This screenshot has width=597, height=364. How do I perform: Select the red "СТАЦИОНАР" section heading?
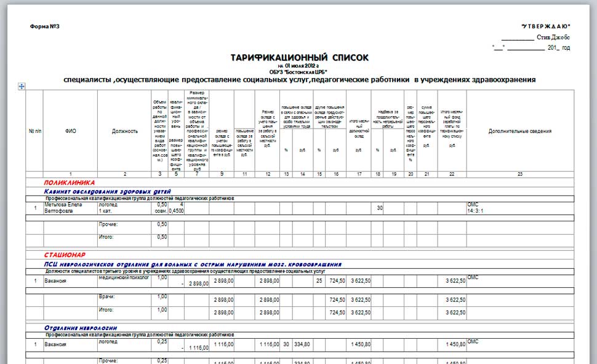pyautogui.click(x=65, y=255)
